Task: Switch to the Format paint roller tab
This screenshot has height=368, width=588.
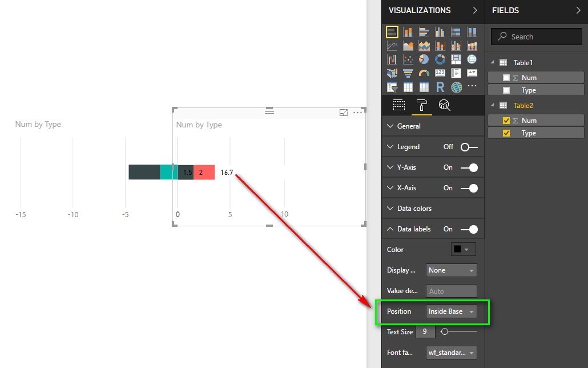Action: [421, 105]
